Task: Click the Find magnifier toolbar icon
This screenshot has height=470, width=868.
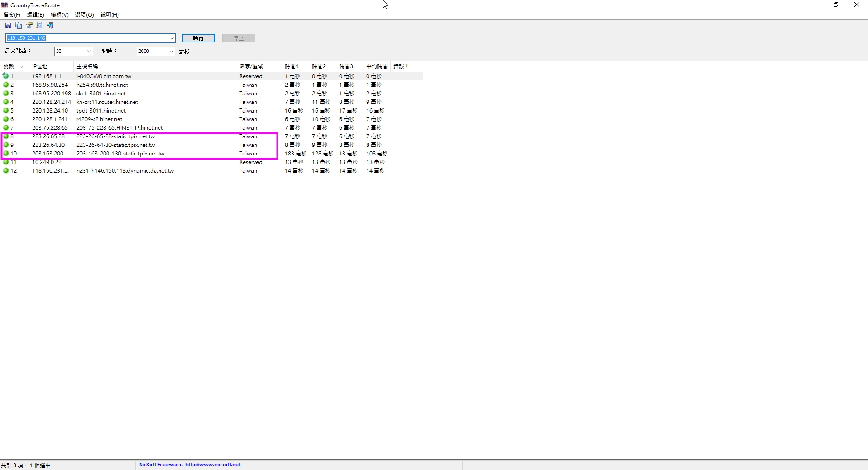Action: click(x=40, y=26)
